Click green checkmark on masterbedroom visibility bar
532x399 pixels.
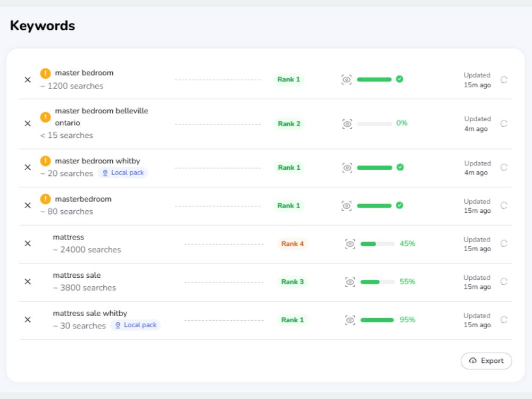[x=400, y=205]
